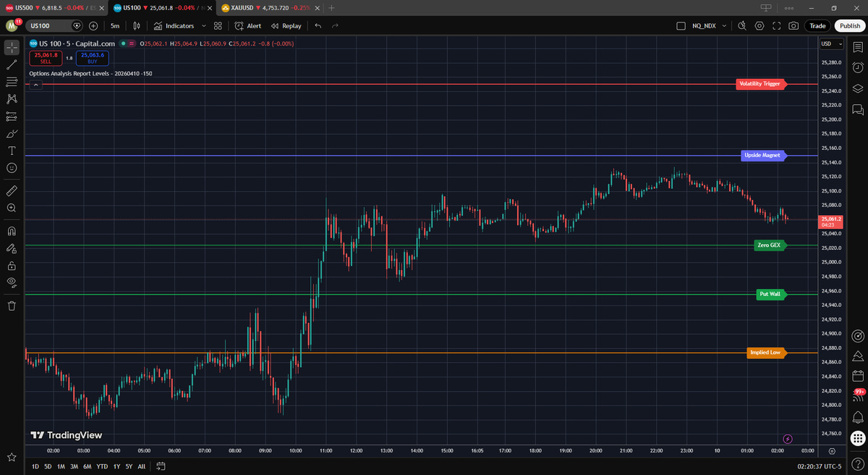Create an Alert
This screenshot has width=868, height=475.
click(x=248, y=26)
